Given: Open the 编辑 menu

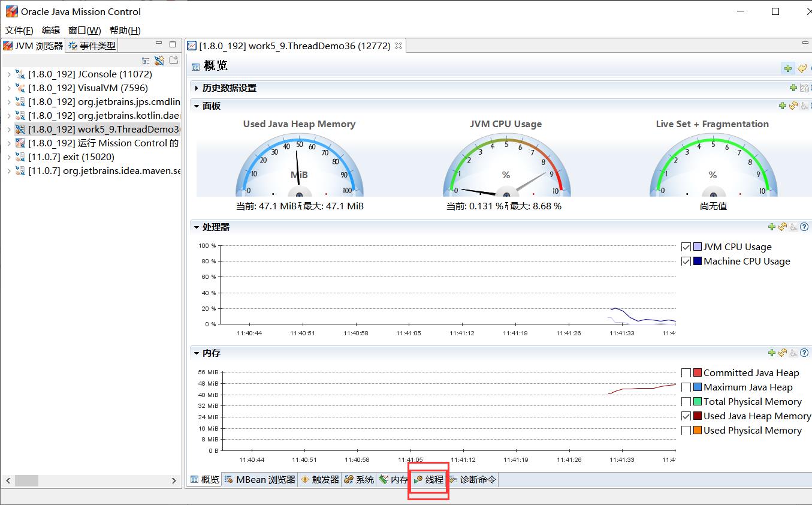Looking at the screenshot, I should tap(51, 31).
